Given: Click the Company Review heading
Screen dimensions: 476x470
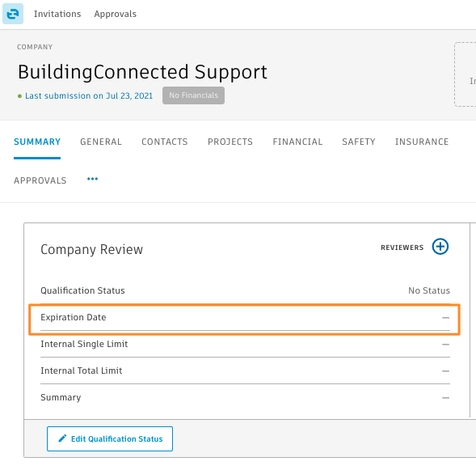Looking at the screenshot, I should [91, 249].
